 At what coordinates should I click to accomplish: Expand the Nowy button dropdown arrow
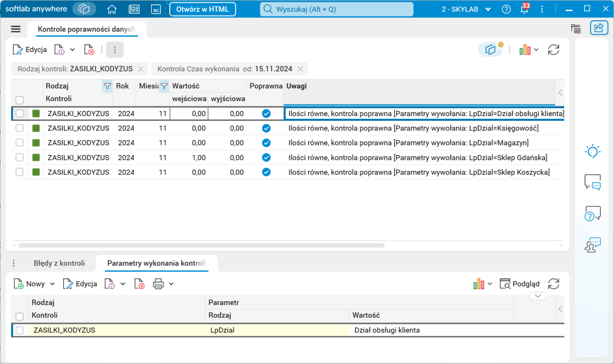tap(52, 284)
